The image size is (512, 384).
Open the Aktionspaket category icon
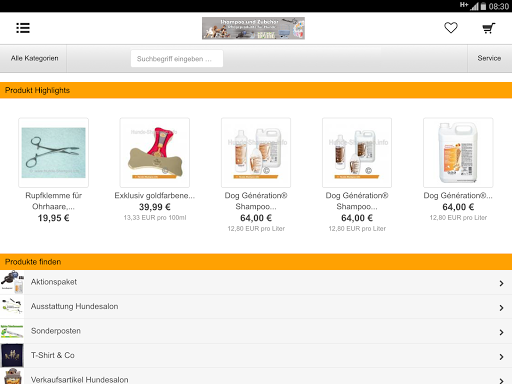pyautogui.click(x=12, y=282)
